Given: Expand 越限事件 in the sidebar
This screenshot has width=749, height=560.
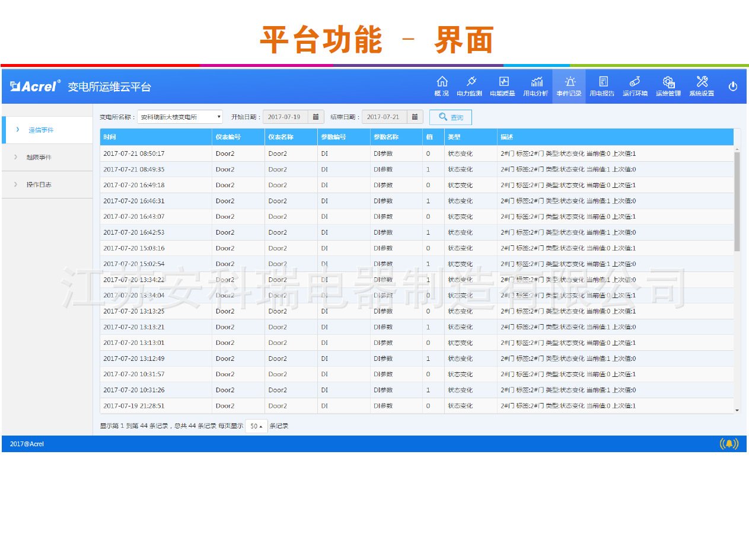Looking at the screenshot, I should (47, 158).
